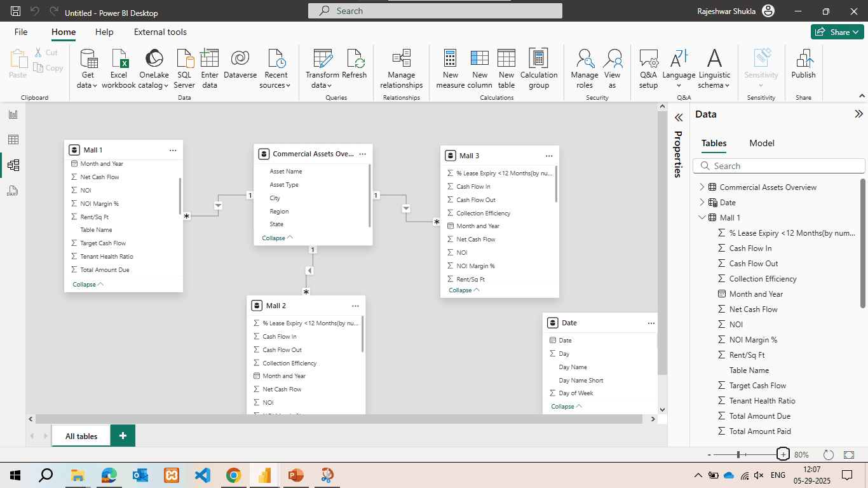This screenshot has height=488, width=868.
Task: Collapse the Date table card
Action: point(566,406)
